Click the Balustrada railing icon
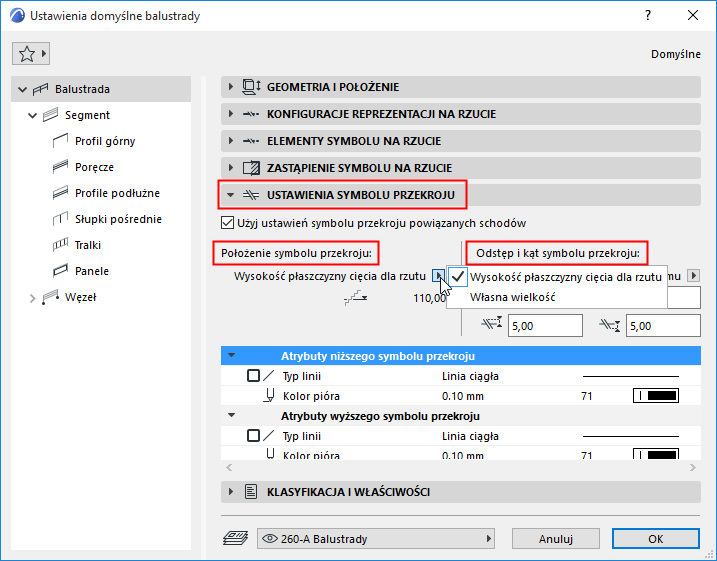 (x=40, y=89)
